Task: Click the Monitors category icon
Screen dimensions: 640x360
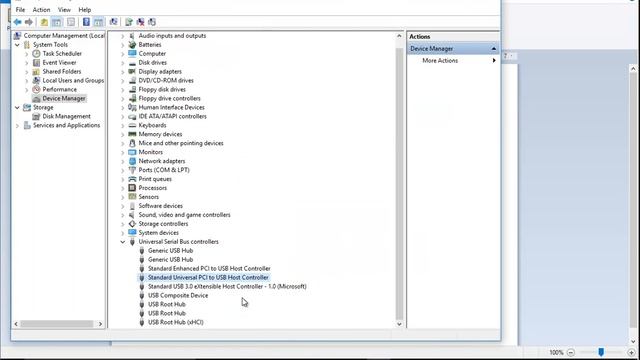Action: (x=132, y=152)
